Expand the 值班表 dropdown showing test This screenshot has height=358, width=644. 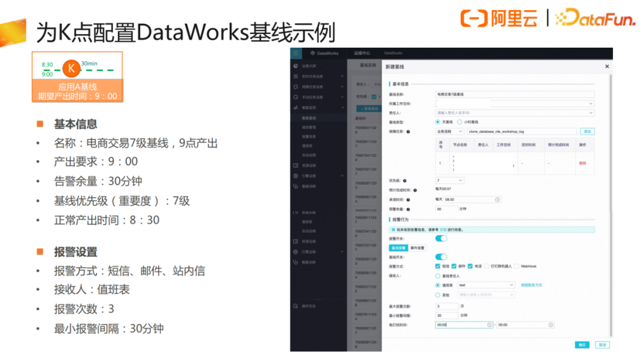[485, 285]
